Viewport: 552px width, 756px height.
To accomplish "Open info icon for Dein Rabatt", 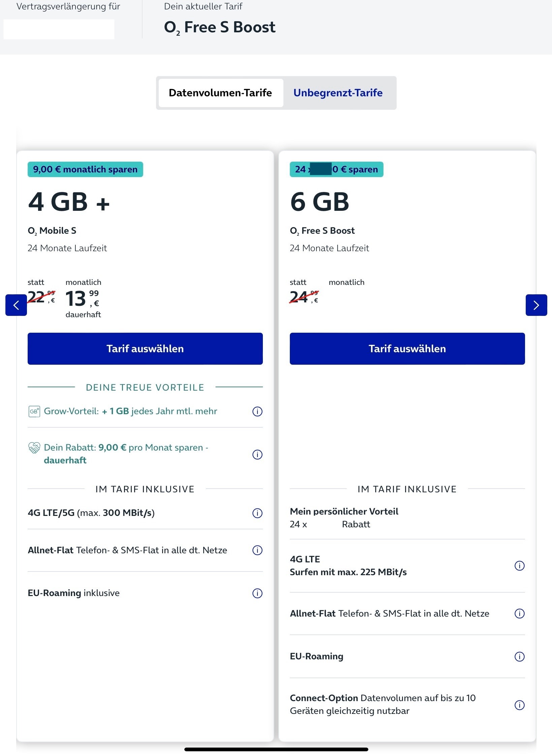I will click(x=257, y=454).
